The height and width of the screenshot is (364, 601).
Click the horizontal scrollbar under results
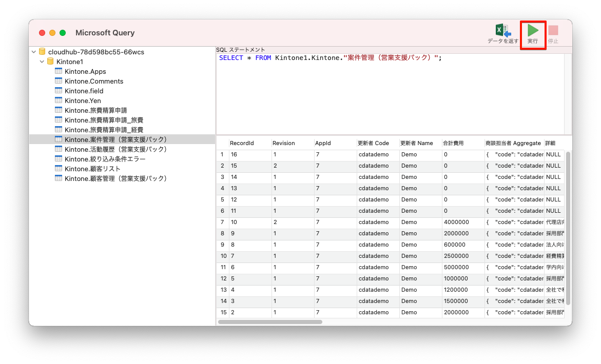(270, 322)
